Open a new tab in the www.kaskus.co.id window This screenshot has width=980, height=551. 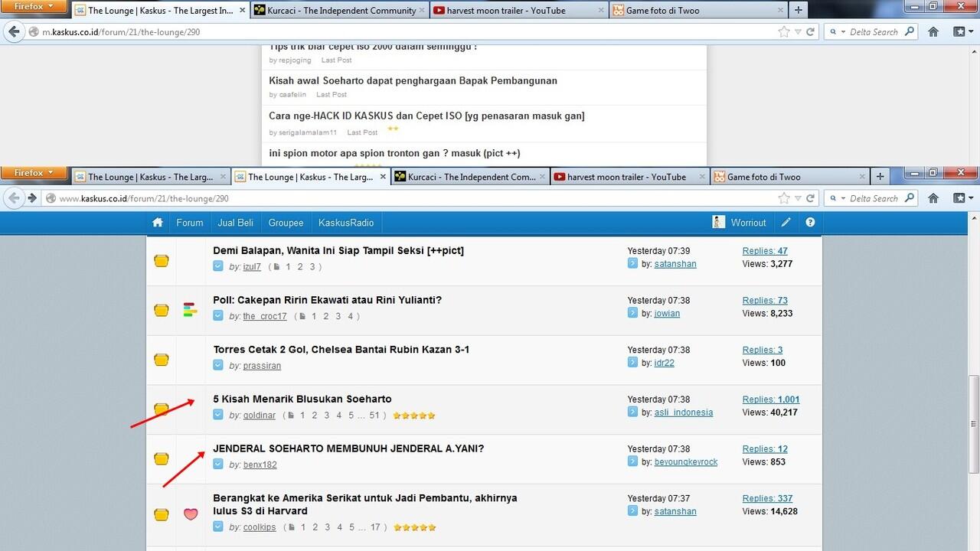pyautogui.click(x=880, y=177)
